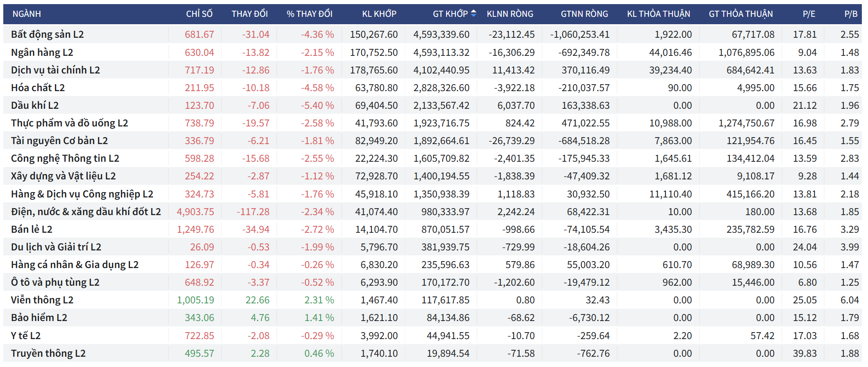The image size is (868, 367).
Task: Open Dịch vụ tài chính L2 sector
Action: tap(55, 70)
